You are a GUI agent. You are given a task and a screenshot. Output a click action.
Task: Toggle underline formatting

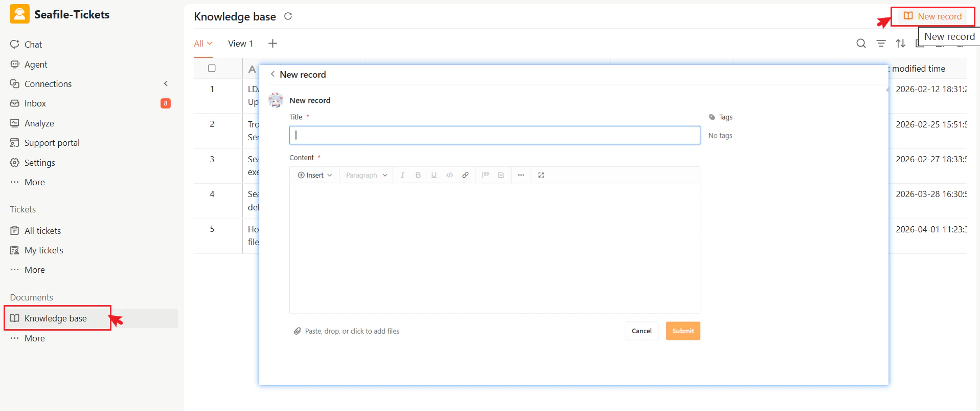point(434,175)
